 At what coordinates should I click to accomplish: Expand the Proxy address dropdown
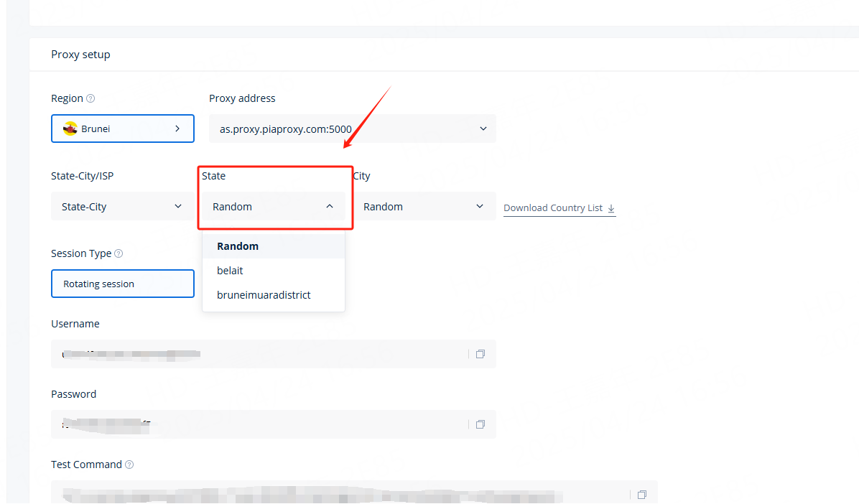click(x=352, y=129)
